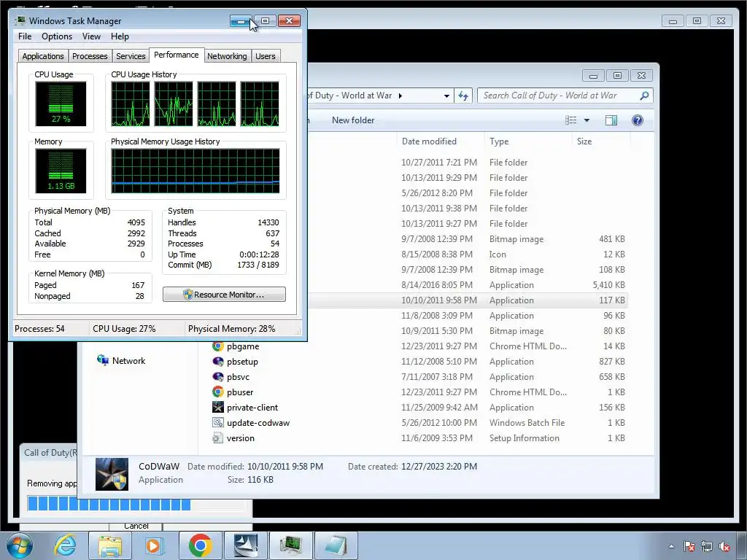This screenshot has height=560, width=747.
Task: Open Task Manager Help menu
Action: pos(120,36)
